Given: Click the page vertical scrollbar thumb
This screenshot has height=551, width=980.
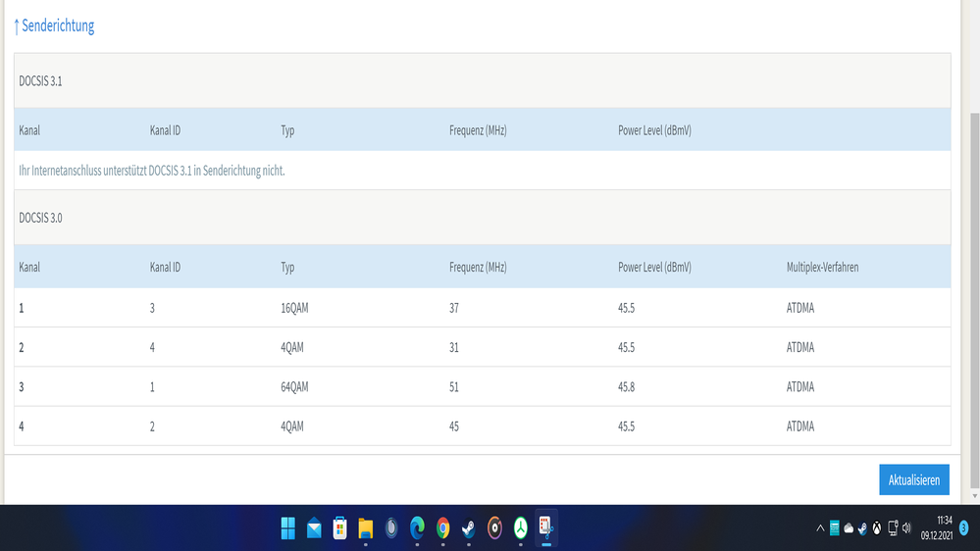Looking at the screenshot, I should tap(974, 300).
